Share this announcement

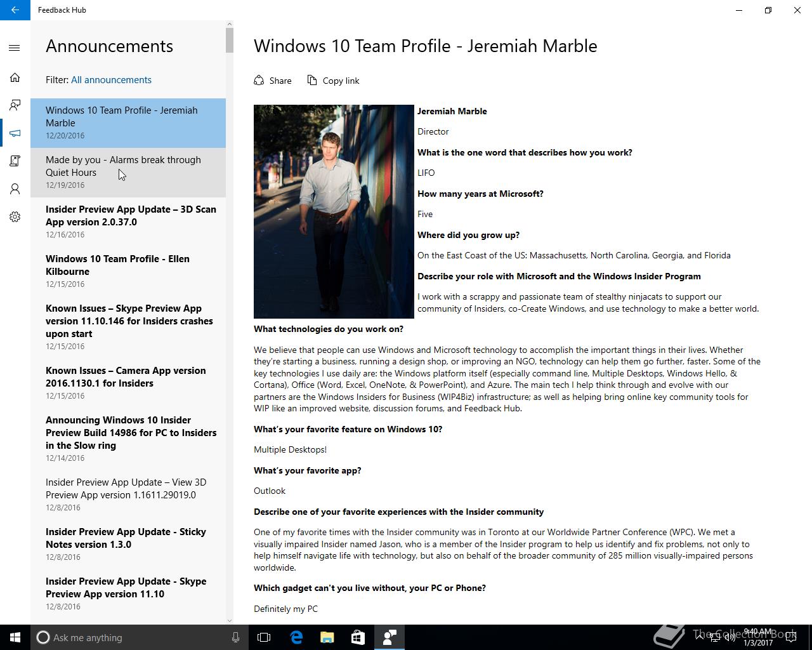[x=273, y=81]
